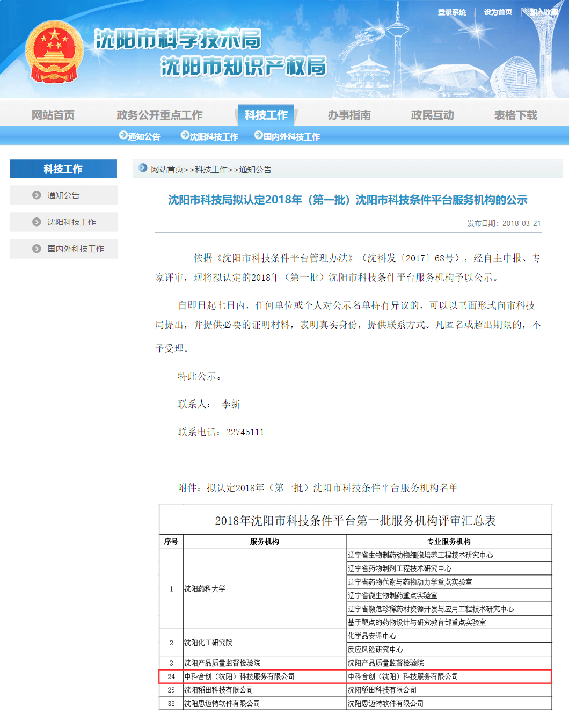Click sidebar bullet icon next to 沈阳科技工作
Screen dimensions: 569x728
37,222
